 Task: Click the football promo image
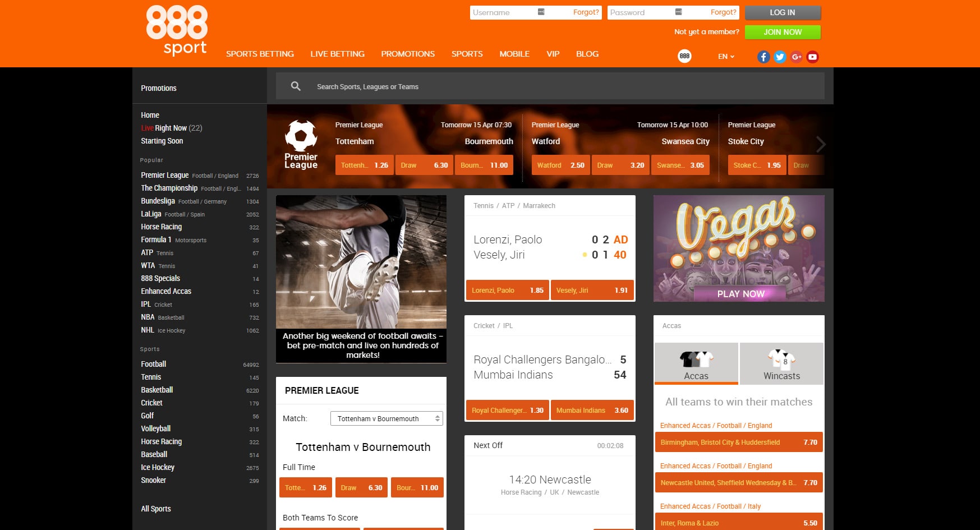[x=361, y=279]
